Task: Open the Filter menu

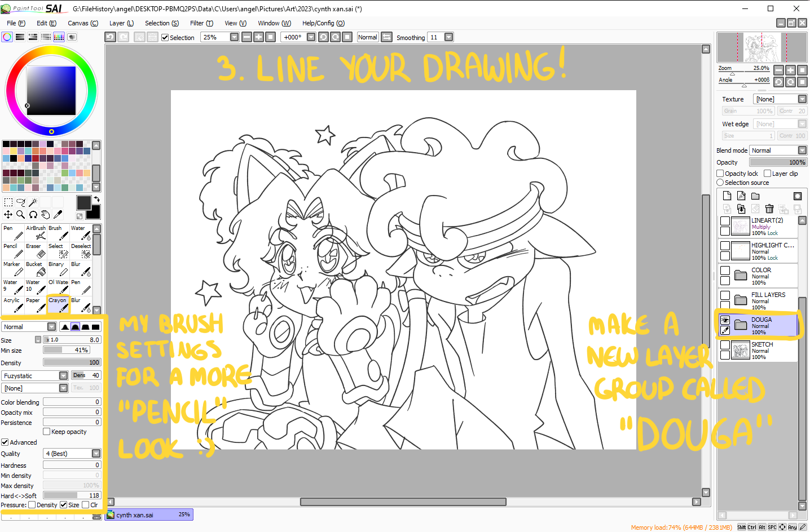Action: point(201,23)
